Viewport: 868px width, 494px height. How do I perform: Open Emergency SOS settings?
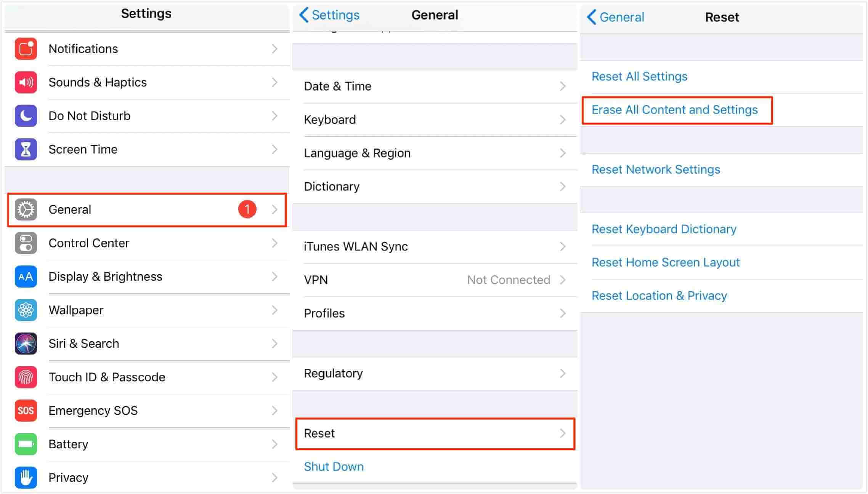[x=146, y=410]
